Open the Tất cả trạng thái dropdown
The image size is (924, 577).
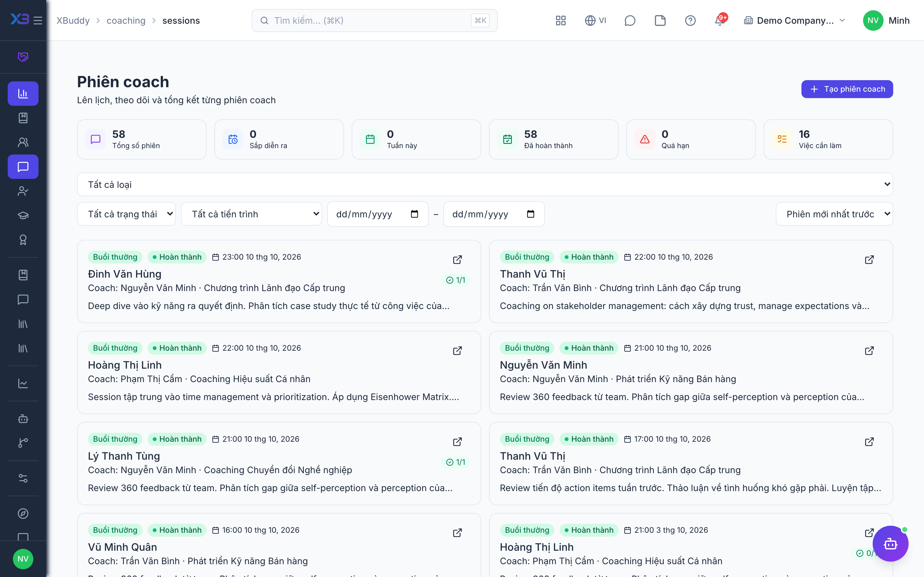coord(126,214)
